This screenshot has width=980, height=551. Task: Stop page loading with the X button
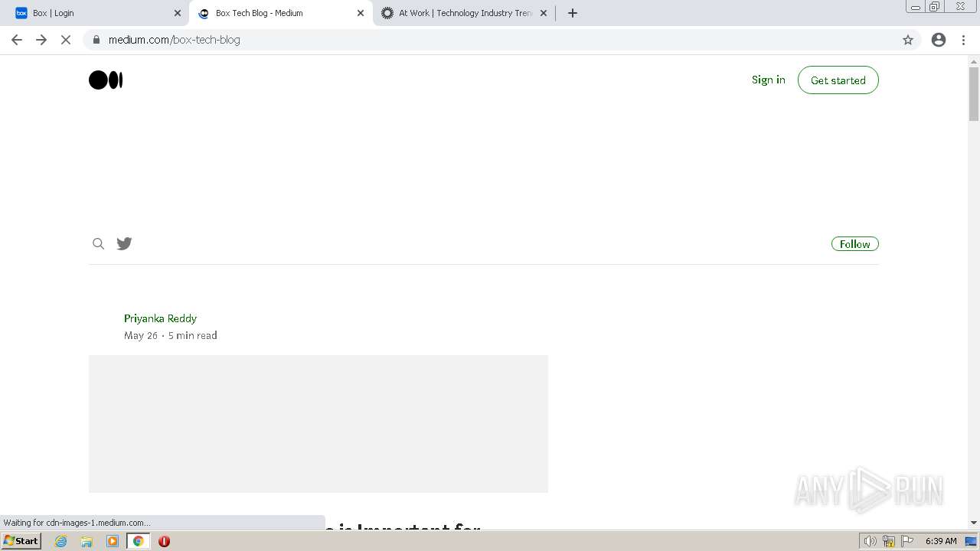tap(66, 40)
